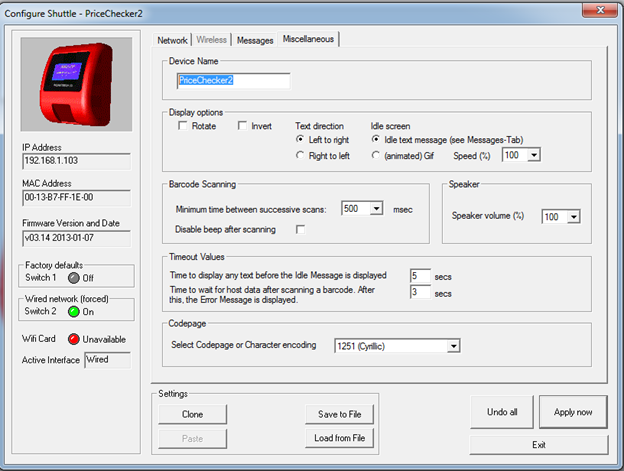Switch to the Messages tab
Image resolution: width=624 pixels, height=471 pixels.
[255, 40]
